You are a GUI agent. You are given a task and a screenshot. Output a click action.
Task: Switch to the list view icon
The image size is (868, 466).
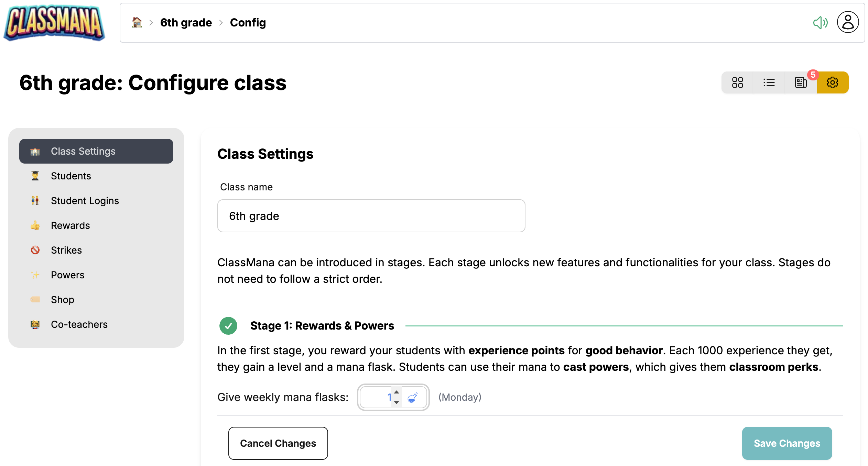point(769,82)
